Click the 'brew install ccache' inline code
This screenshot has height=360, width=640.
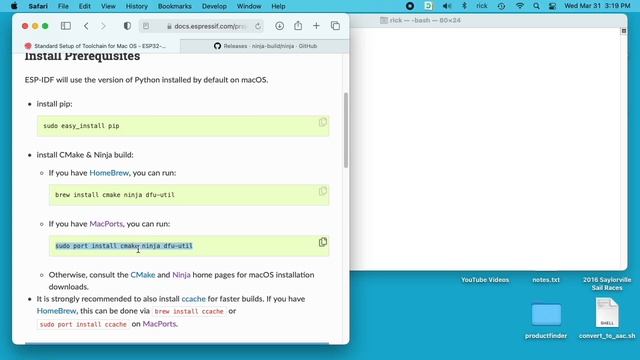[x=189, y=311]
